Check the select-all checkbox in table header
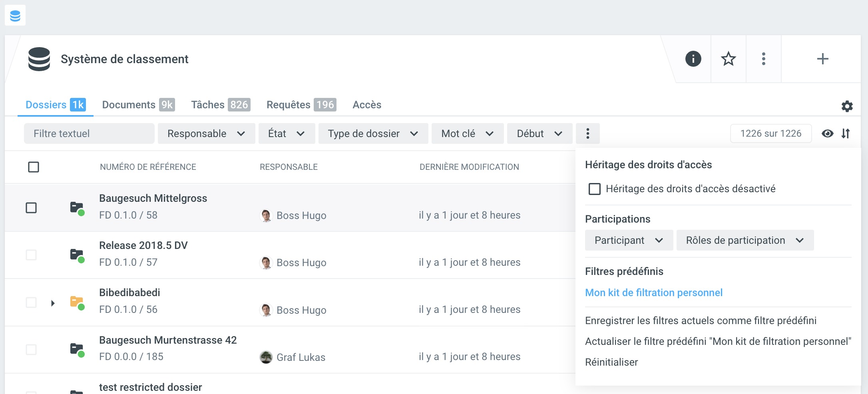Image resolution: width=868 pixels, height=394 pixels. coord(34,167)
